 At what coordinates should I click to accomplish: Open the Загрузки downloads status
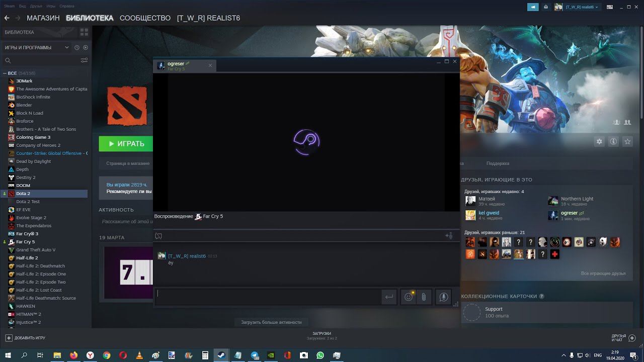tap(321, 336)
